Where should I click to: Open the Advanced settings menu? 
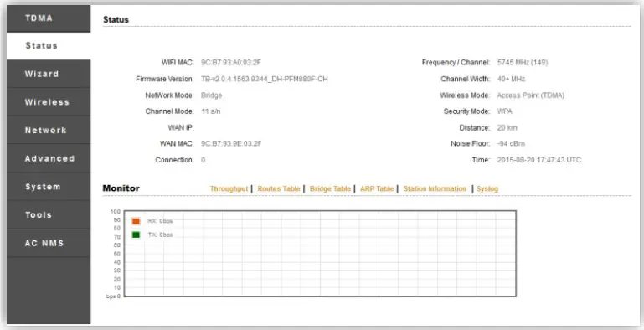[x=49, y=158]
